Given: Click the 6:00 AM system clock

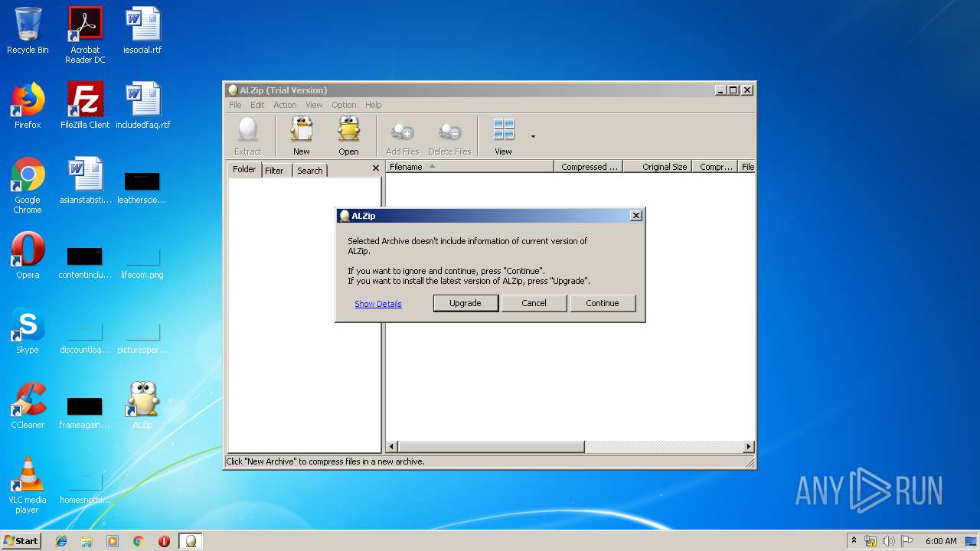Looking at the screenshot, I should pos(941,541).
